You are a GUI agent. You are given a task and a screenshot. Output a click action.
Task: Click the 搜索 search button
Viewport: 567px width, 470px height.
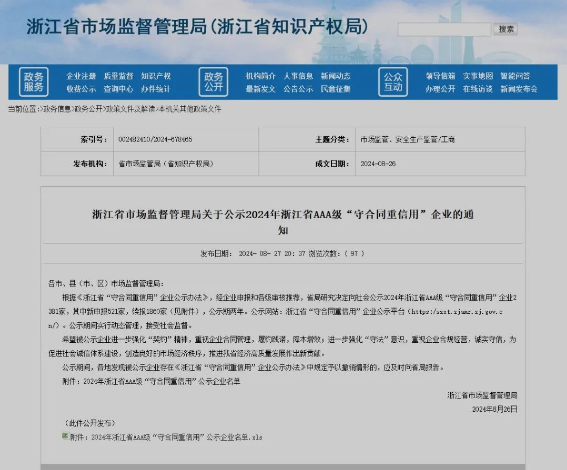(x=506, y=29)
